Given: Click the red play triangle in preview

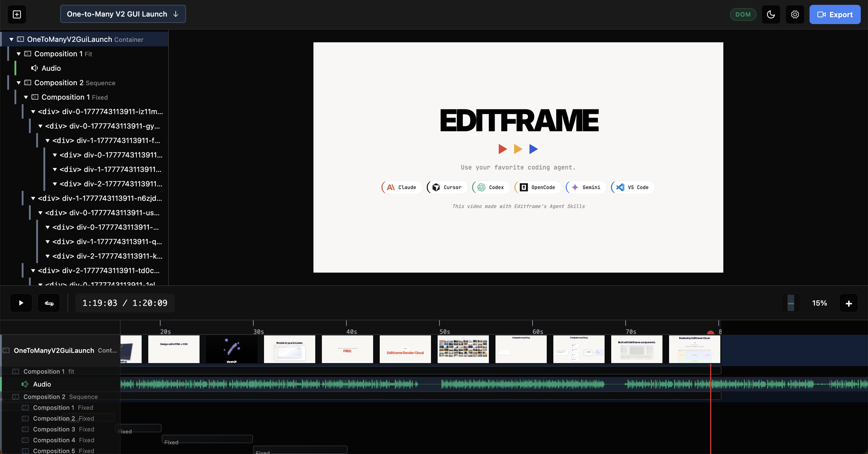Looking at the screenshot, I should pyautogui.click(x=502, y=149).
